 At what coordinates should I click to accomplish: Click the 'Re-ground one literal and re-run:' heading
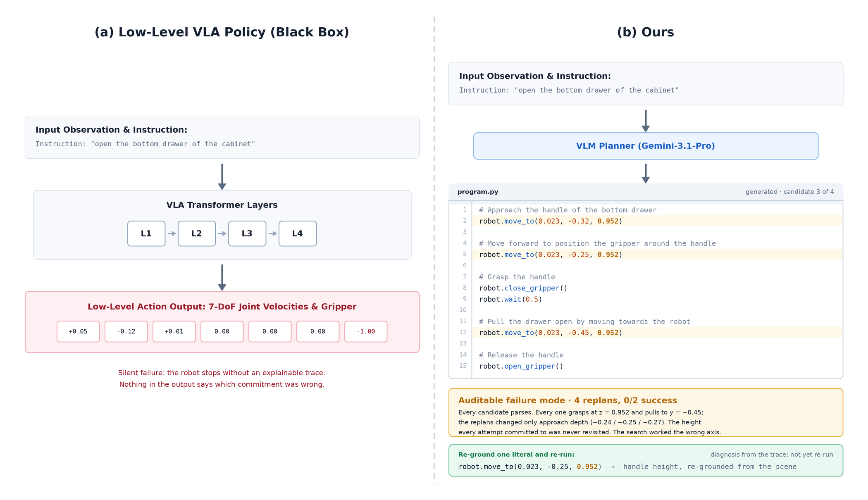[516, 455]
